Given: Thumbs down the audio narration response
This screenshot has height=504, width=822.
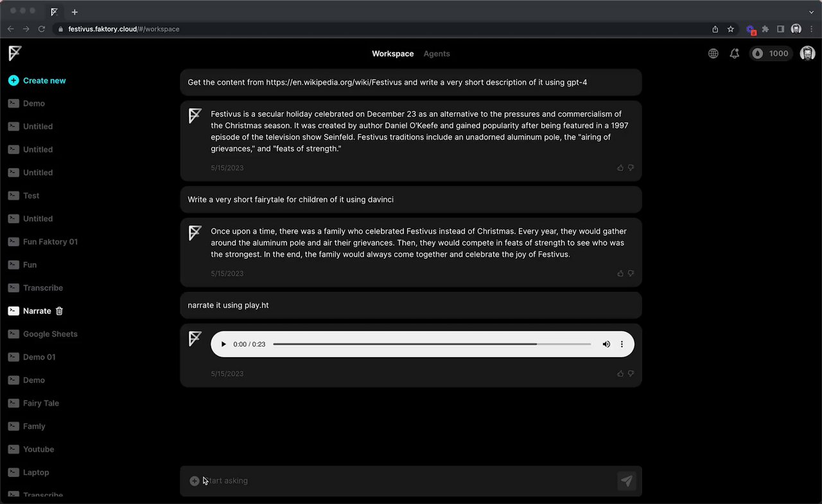Looking at the screenshot, I should point(631,373).
